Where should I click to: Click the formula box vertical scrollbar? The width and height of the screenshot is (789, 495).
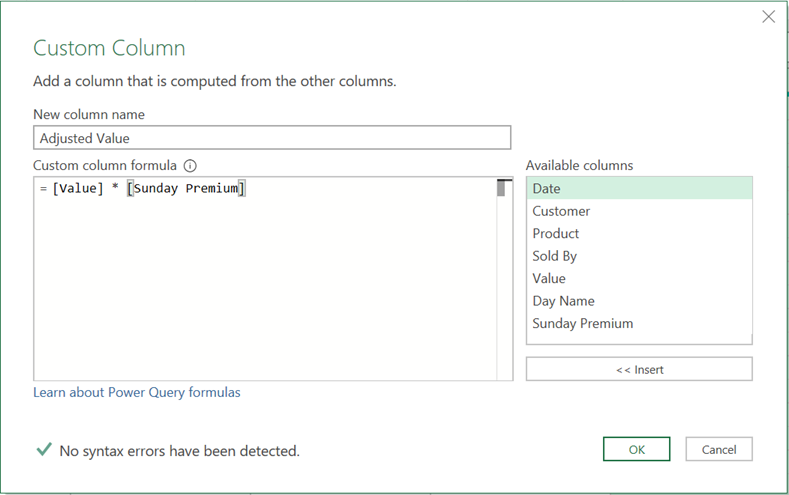pos(502,189)
